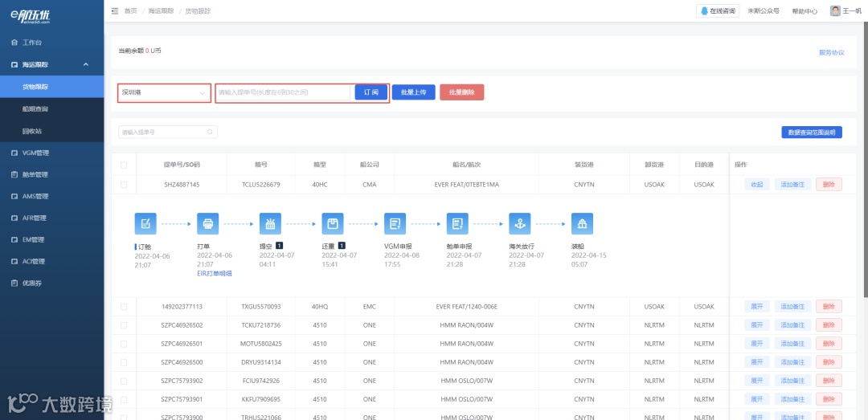Click 删除 for row 149202377113
This screenshot has width=868, height=420.
pyautogui.click(x=829, y=307)
